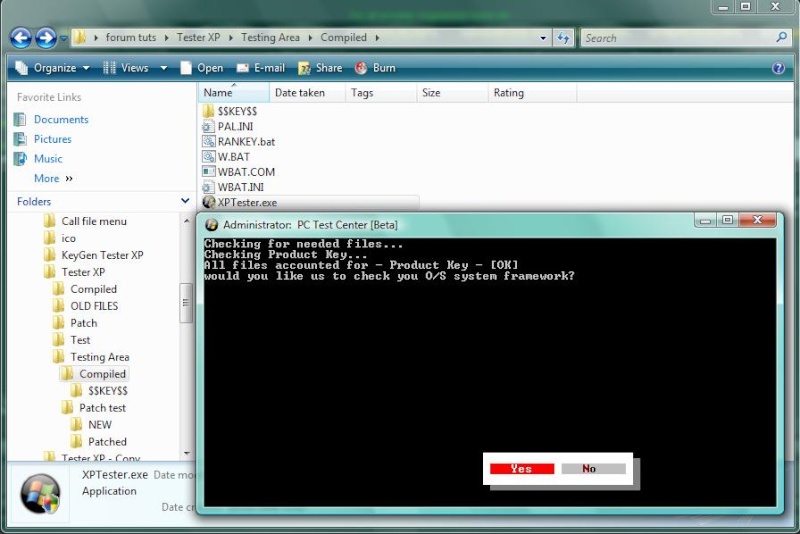Click E-mail in the toolbar
This screenshot has width=800, height=534.
click(x=261, y=68)
